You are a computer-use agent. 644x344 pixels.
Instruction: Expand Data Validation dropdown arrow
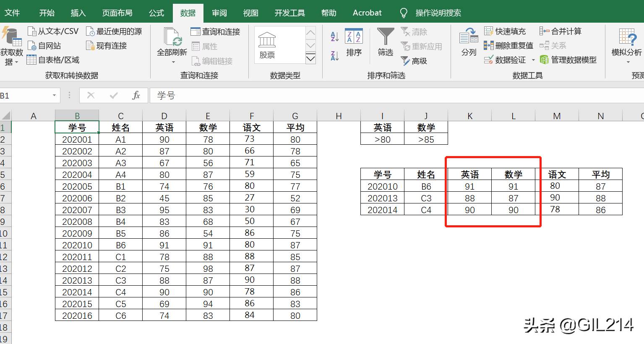click(x=533, y=60)
